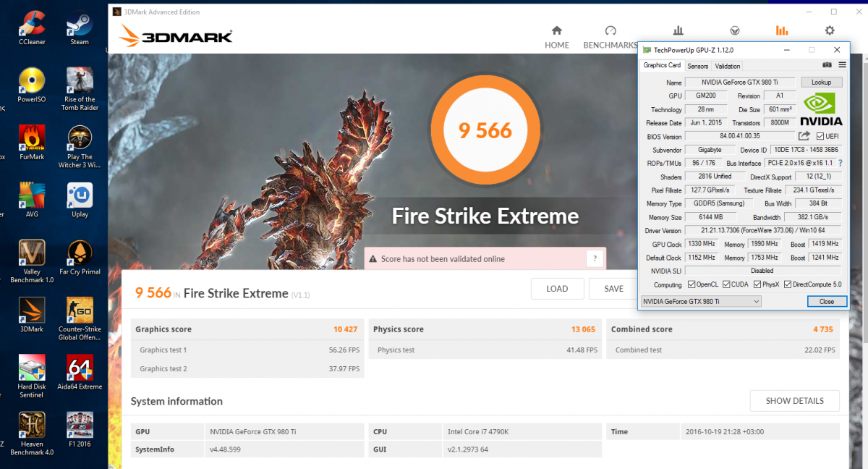This screenshot has width=868, height=469.
Task: Toggle DirectCompute 5.0 checkbox
Action: coord(788,284)
